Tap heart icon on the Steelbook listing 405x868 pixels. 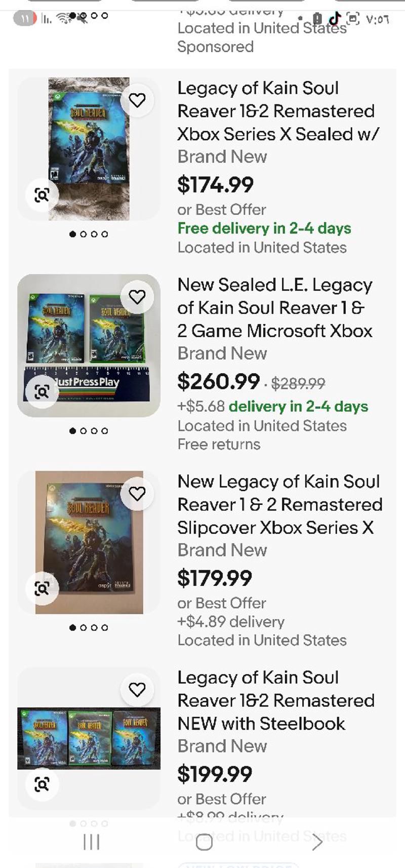tap(137, 690)
